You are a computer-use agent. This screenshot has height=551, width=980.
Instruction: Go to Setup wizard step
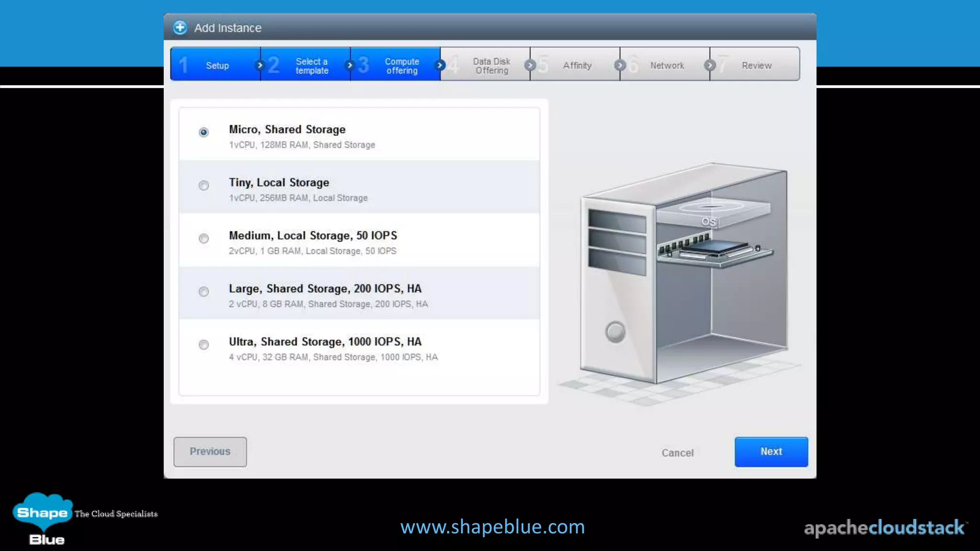(x=215, y=64)
